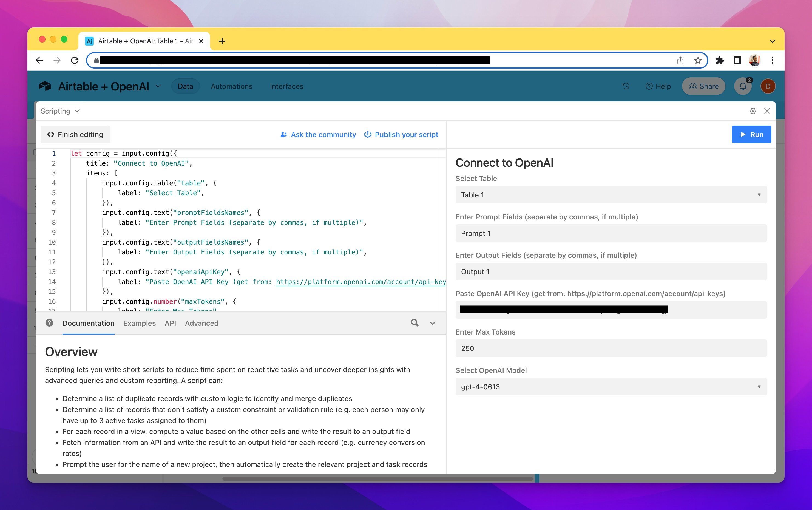
Task: Click the browser share page icon
Action: click(680, 60)
